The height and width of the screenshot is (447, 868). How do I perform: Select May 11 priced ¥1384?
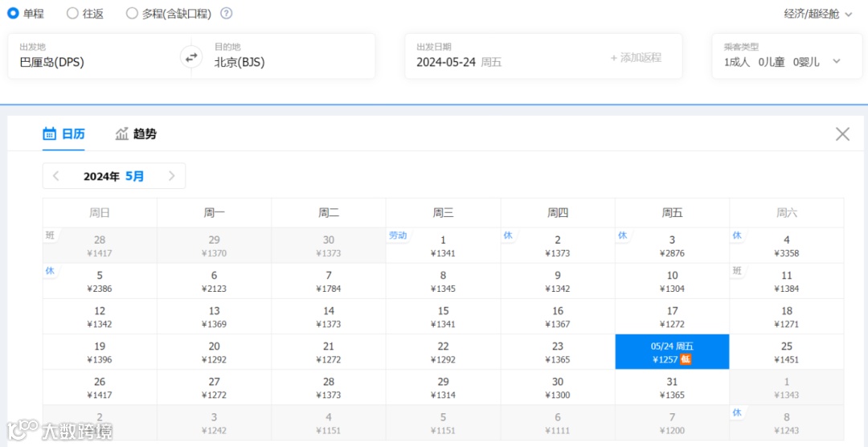(787, 281)
